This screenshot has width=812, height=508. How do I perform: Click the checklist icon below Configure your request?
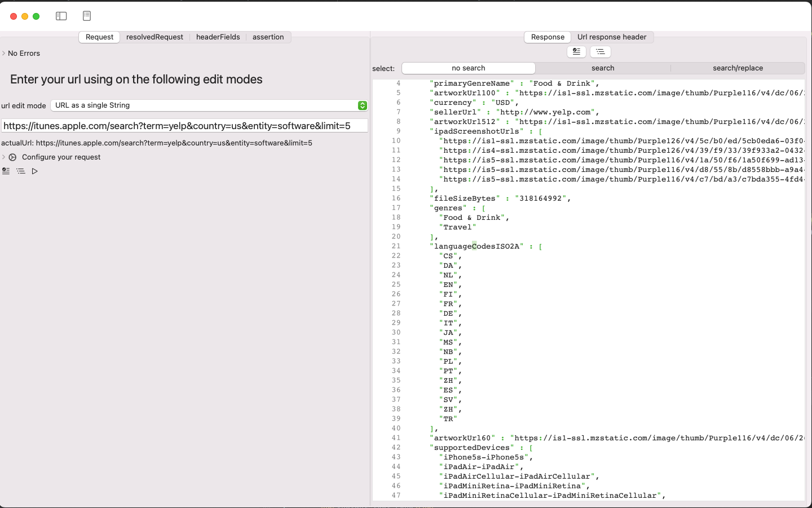click(6, 171)
